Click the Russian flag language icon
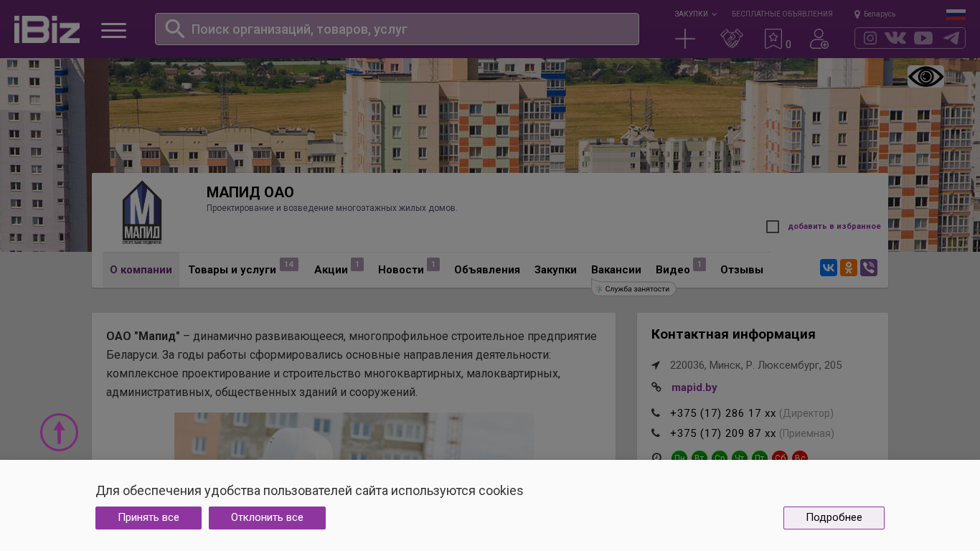The height and width of the screenshot is (551, 980). coord(956,14)
